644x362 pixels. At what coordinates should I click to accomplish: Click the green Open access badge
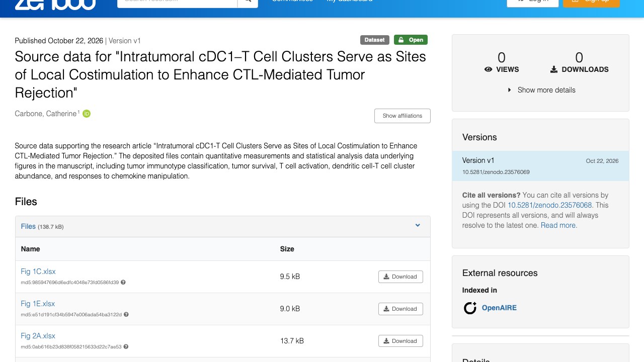click(411, 40)
